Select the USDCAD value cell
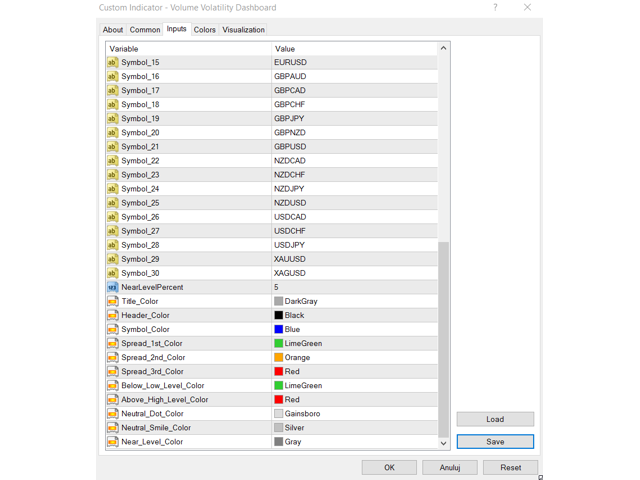Viewport: 640px width, 480px height. [x=354, y=217]
